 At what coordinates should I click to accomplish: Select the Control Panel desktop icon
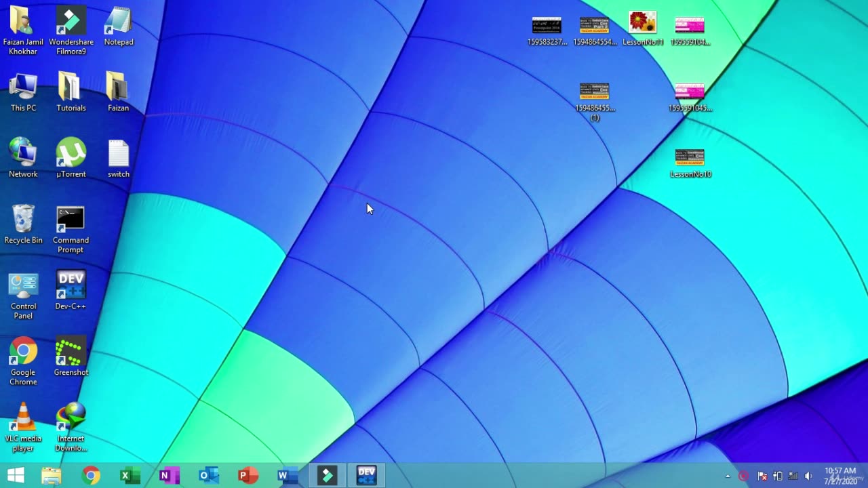coord(23,296)
